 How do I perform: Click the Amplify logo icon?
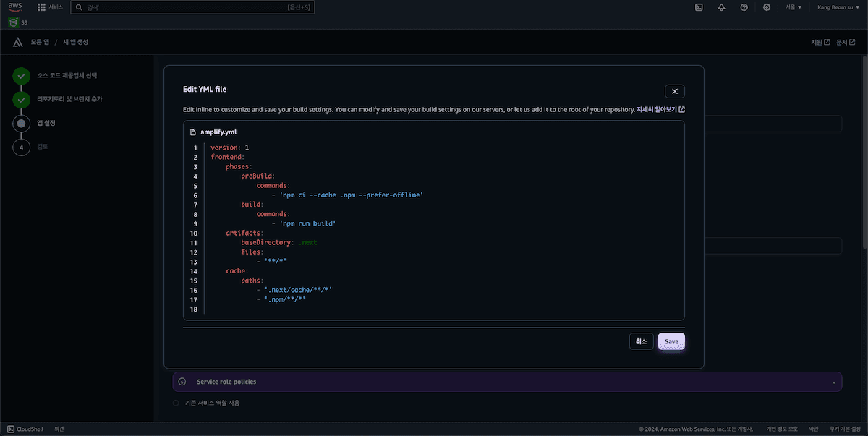(17, 42)
